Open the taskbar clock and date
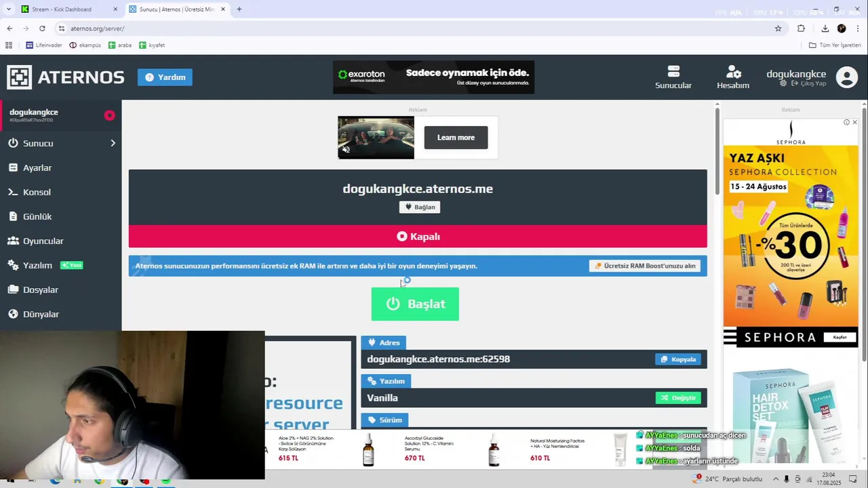 829,479
